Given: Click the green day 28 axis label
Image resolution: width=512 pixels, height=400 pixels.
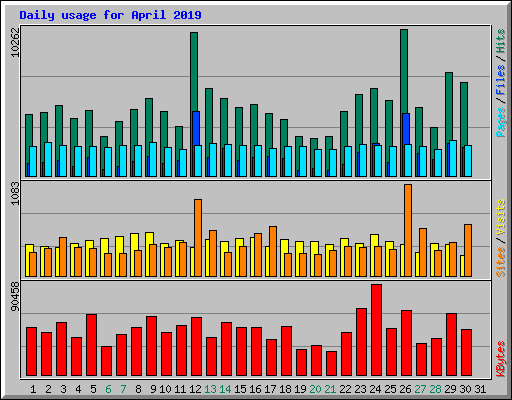Looking at the screenshot, I should [435, 389].
